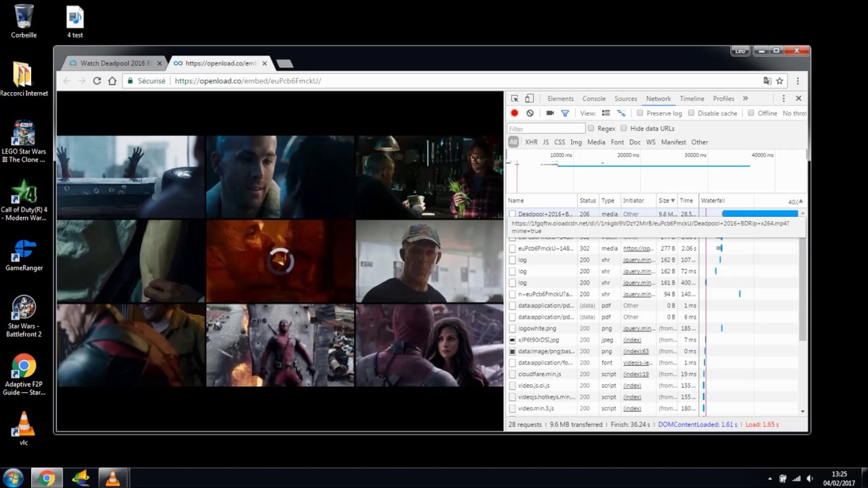Check the Hide data URLs option

[624, 128]
